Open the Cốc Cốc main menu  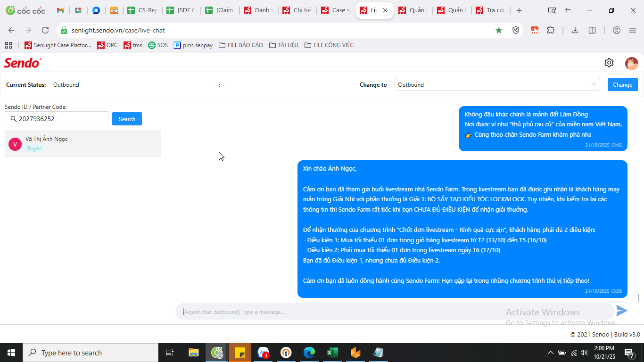coord(633,30)
